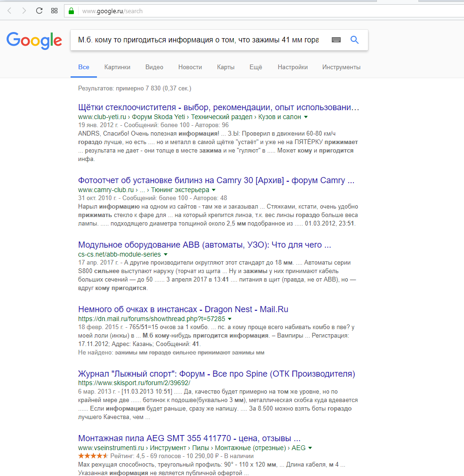Screen dimensions: 464x476
Task: Expand dropdown arrow next to camry-club.ru result
Action: coord(213,190)
